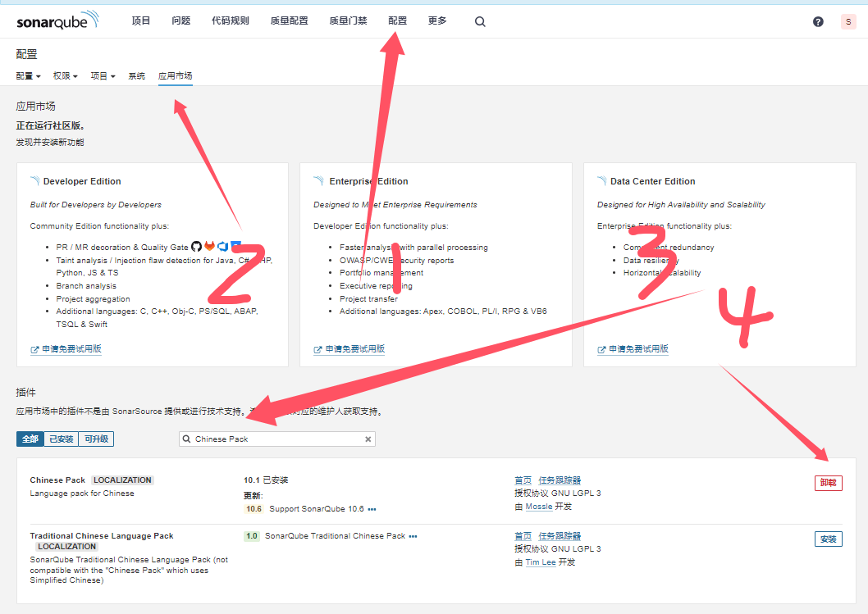Screen dimensions: 868x614
Task: Expand details for SonarQube Traditional Chinese Pack
Action: pos(413,537)
